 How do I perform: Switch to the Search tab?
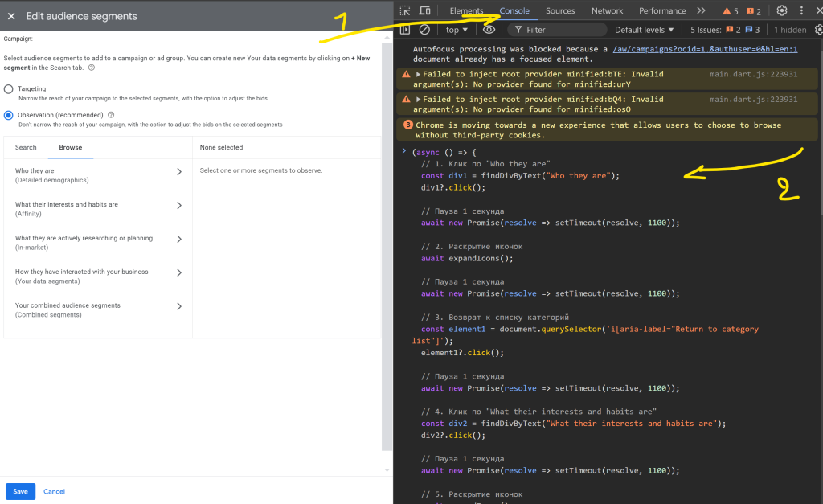[26, 147]
